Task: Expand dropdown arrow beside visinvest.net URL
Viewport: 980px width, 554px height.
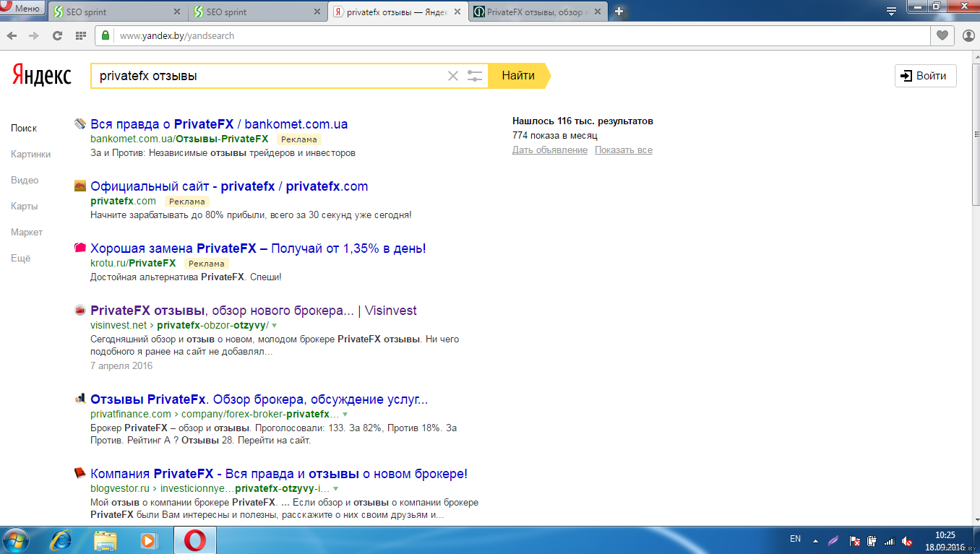Action: [x=274, y=325]
